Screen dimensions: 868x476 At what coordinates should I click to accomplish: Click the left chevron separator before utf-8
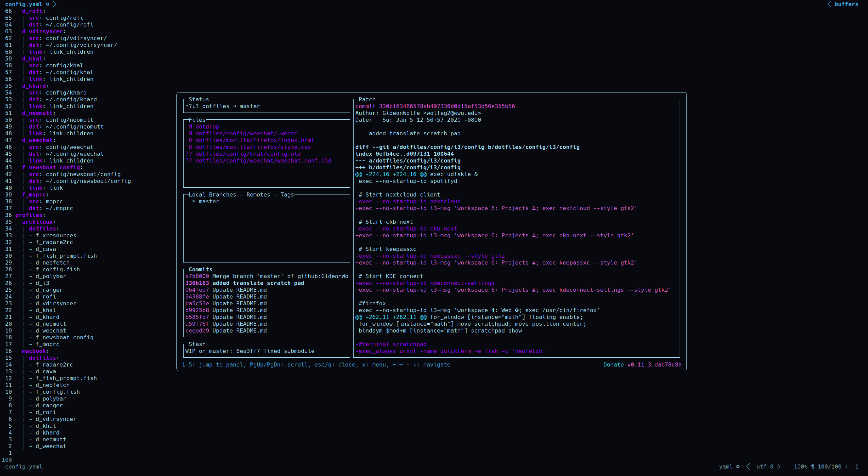point(748,466)
